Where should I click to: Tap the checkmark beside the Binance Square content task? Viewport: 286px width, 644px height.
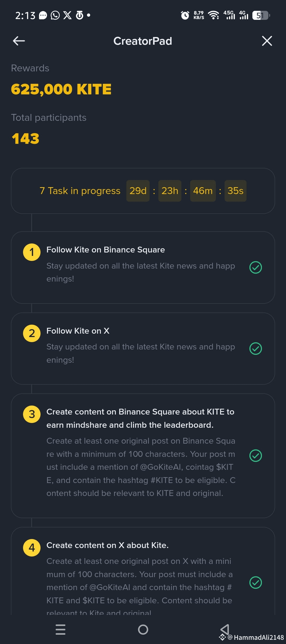256,455
